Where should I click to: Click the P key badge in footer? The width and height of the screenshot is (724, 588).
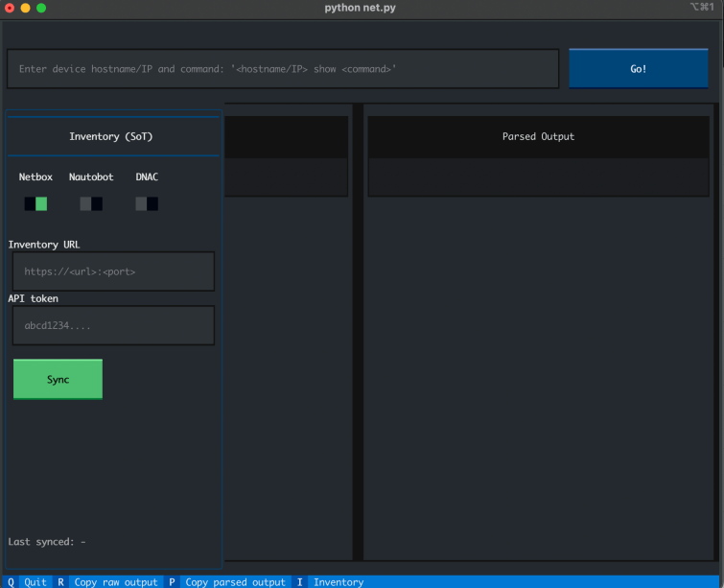pyautogui.click(x=172, y=581)
